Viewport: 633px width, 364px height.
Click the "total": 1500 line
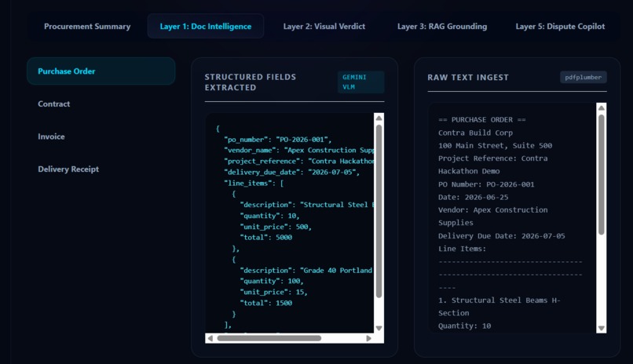coord(265,303)
